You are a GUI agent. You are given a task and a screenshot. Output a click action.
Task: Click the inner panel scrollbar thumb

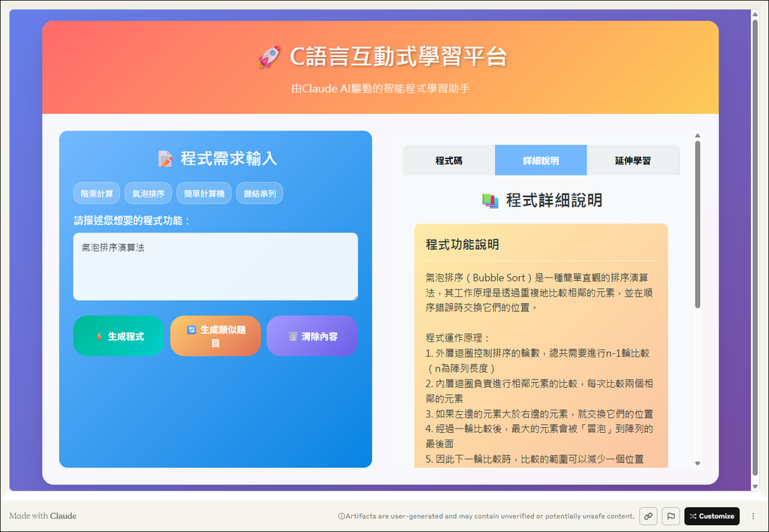click(698, 224)
